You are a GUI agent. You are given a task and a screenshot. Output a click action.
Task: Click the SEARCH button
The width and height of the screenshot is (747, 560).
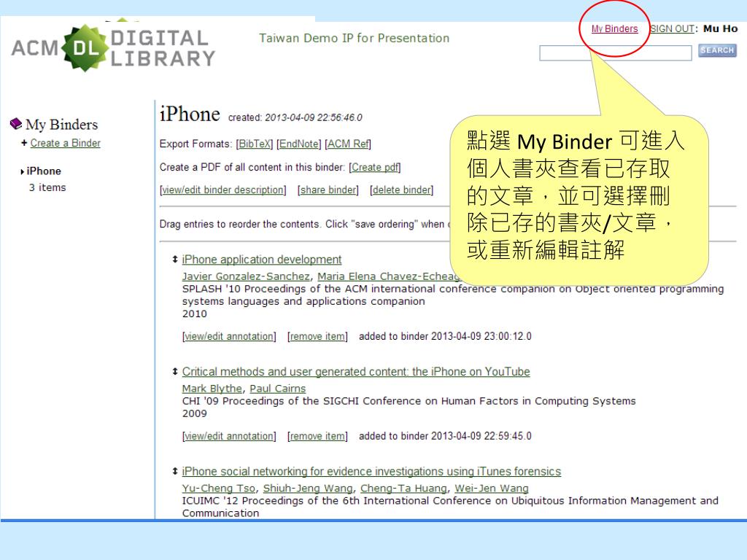click(717, 50)
